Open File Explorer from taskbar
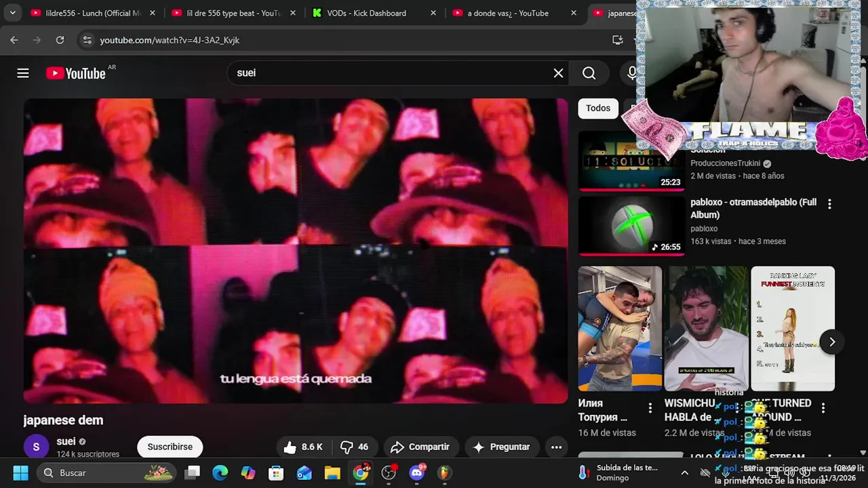Screen dimensions: 868x488 [332, 472]
